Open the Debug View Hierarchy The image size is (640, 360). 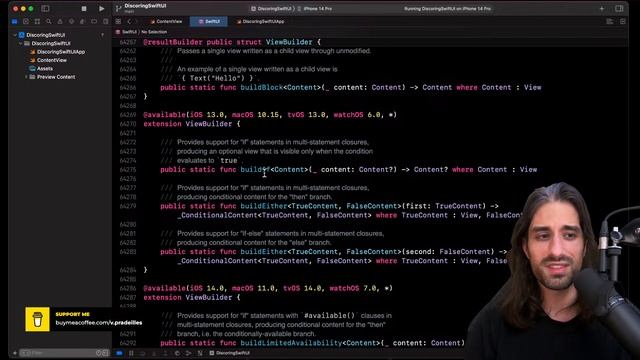click(x=177, y=353)
